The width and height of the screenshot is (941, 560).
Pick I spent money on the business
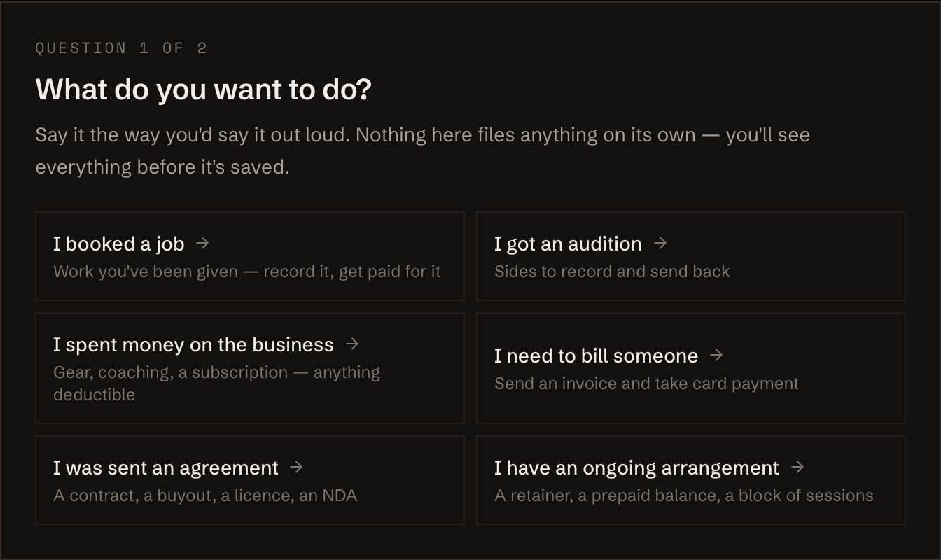(250, 368)
